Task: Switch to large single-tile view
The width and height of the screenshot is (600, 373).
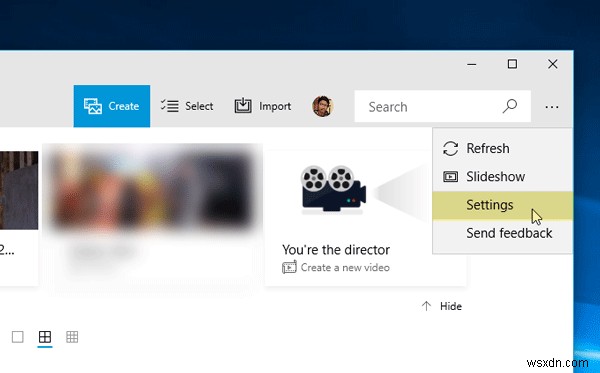Action: tap(18, 337)
